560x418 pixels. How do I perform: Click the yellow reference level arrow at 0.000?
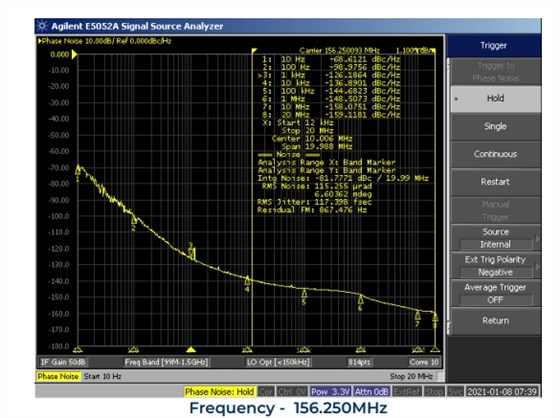pos(74,54)
